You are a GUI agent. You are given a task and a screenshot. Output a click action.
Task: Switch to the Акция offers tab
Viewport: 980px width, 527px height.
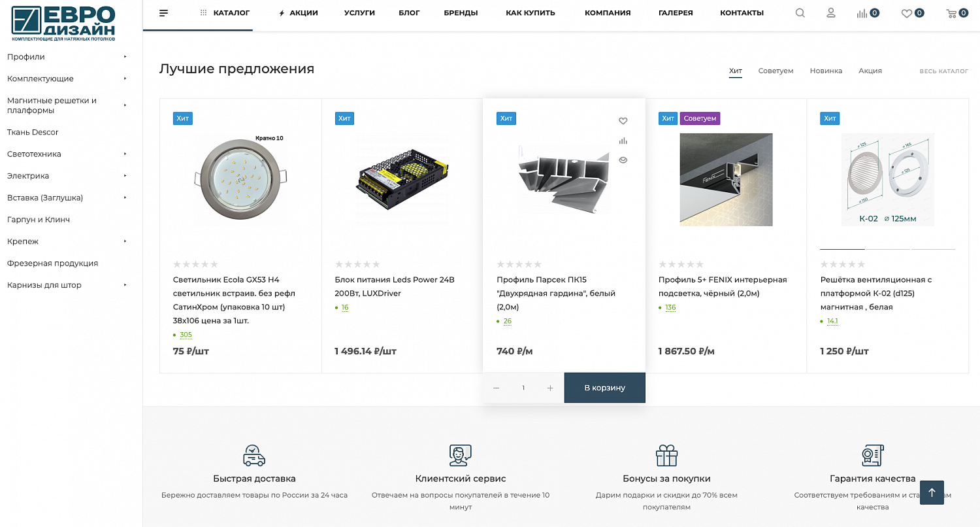click(870, 71)
